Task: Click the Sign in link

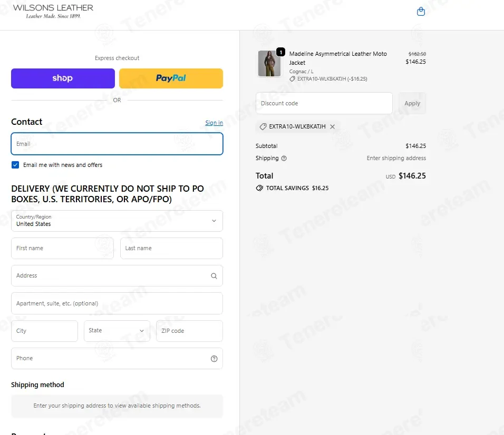Action: click(x=214, y=123)
